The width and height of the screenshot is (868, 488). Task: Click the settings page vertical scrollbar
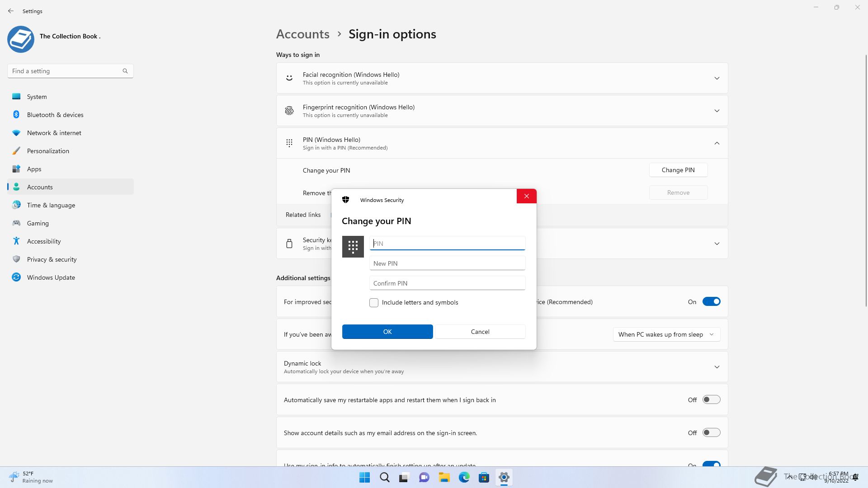[x=866, y=181]
